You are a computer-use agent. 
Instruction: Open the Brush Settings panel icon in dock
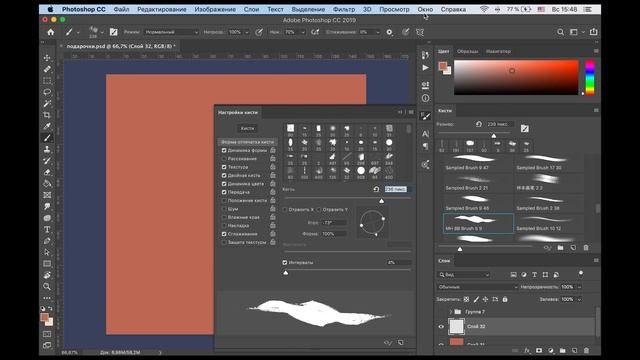click(x=425, y=116)
